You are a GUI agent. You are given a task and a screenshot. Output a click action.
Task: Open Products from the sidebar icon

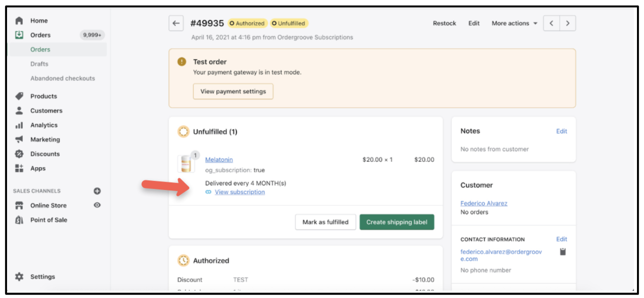(x=20, y=96)
